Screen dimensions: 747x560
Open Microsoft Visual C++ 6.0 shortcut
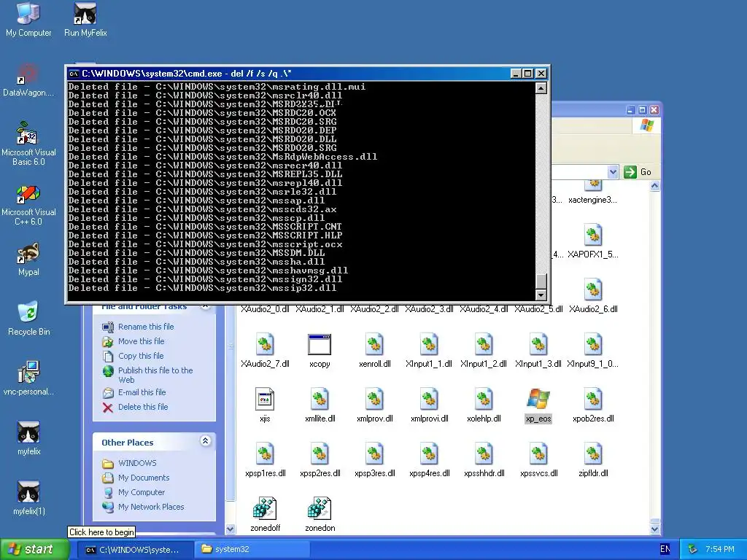click(28, 205)
